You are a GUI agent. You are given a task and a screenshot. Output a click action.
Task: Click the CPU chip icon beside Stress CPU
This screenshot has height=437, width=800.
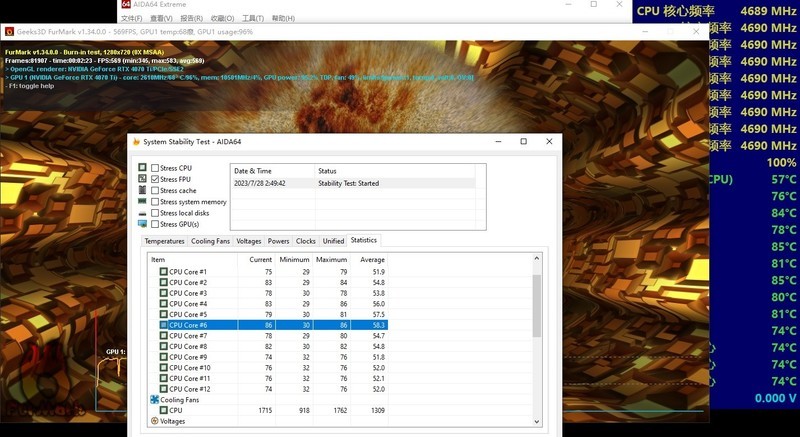(142, 168)
